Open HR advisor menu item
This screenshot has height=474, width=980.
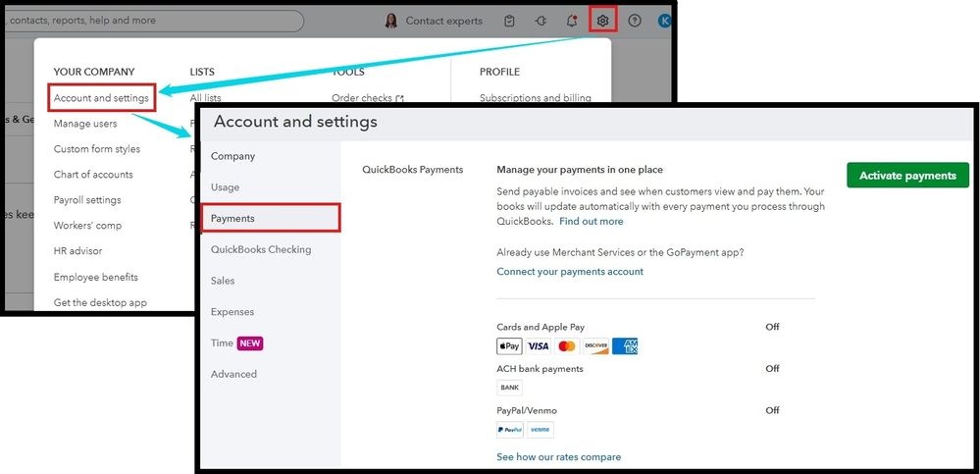[x=77, y=251]
